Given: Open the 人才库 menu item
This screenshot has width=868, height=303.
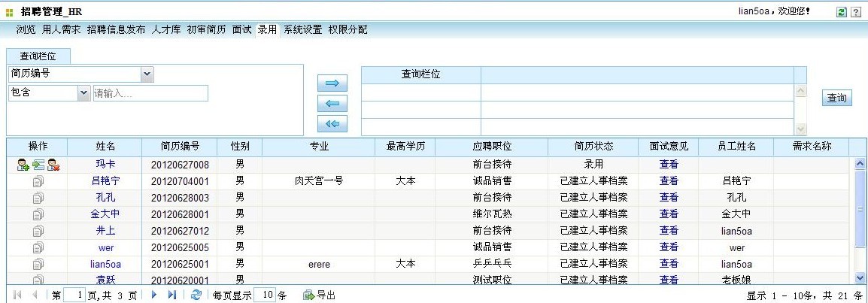Looking at the screenshot, I should point(166,30).
